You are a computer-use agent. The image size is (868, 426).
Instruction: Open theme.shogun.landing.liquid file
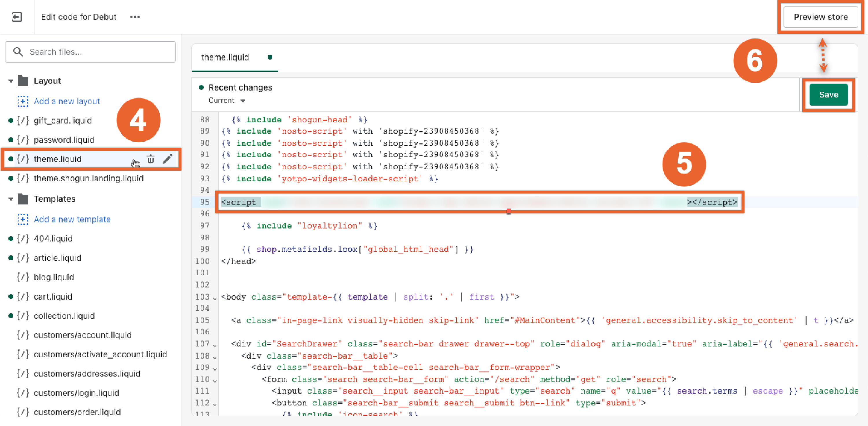point(89,178)
